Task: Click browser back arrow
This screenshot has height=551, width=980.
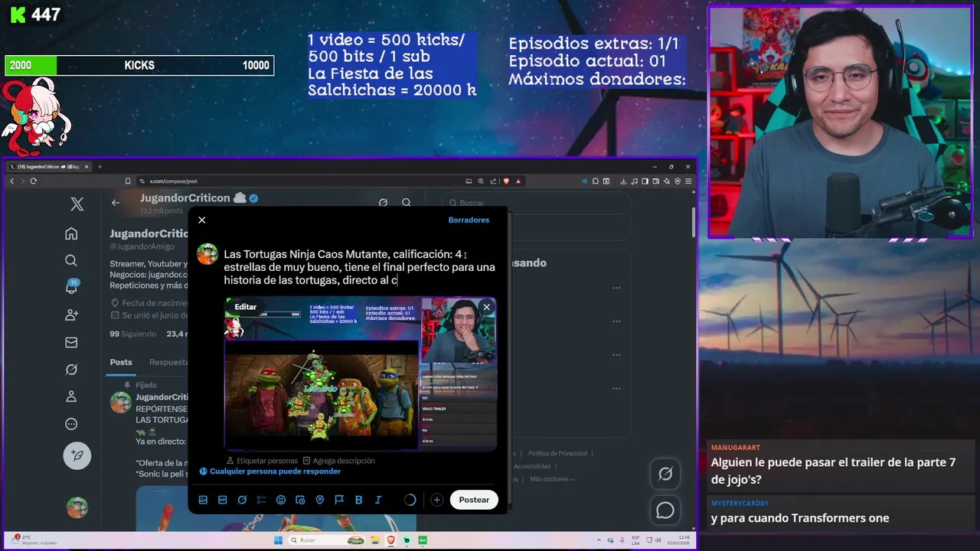Action: point(11,181)
